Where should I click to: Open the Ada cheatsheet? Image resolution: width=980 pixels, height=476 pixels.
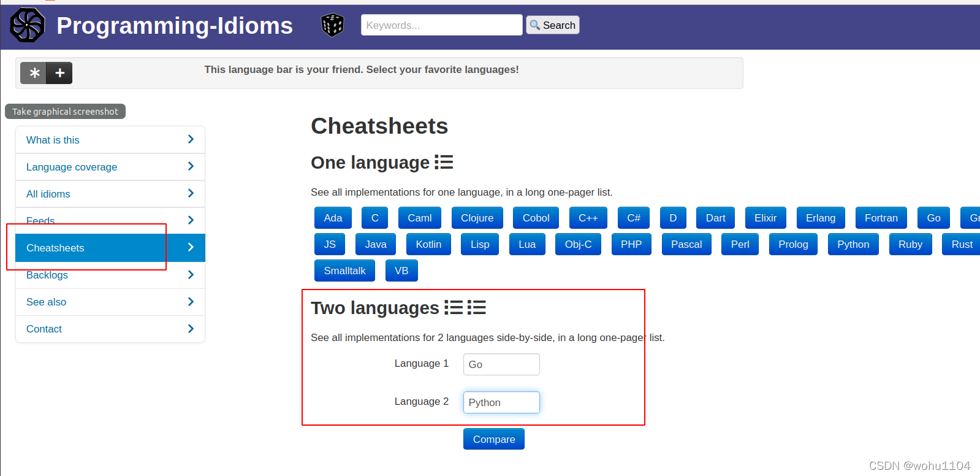333,218
